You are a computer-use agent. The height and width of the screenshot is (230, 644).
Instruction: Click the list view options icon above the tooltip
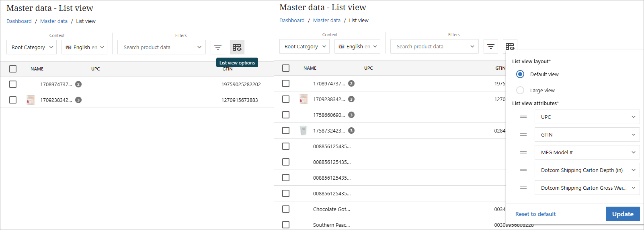[237, 47]
